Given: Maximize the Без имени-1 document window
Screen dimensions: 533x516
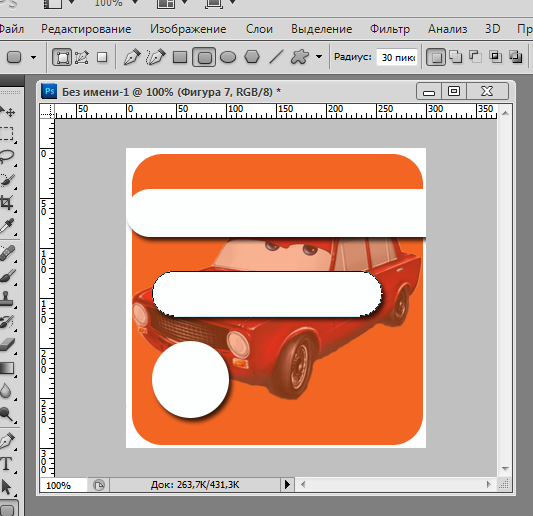Looking at the screenshot, I should (x=454, y=91).
